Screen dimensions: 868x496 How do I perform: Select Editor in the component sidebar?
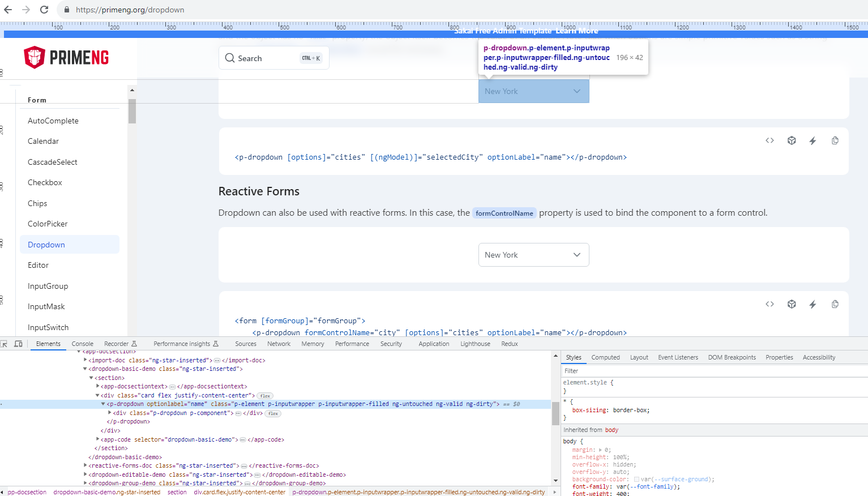pos(38,264)
